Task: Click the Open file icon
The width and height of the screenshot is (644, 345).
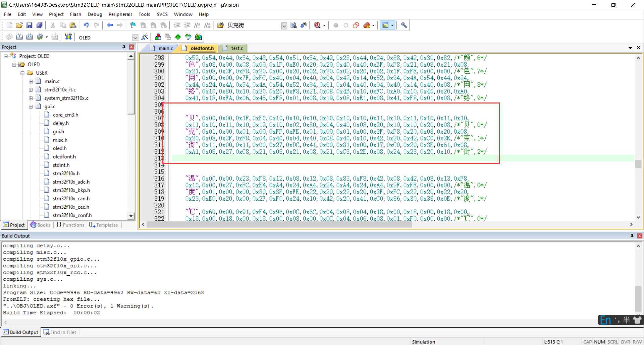Action: [x=19, y=25]
